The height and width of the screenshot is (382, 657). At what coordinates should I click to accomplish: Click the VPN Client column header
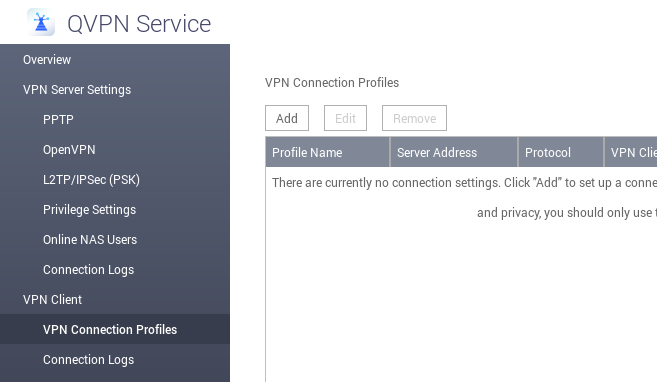631,152
